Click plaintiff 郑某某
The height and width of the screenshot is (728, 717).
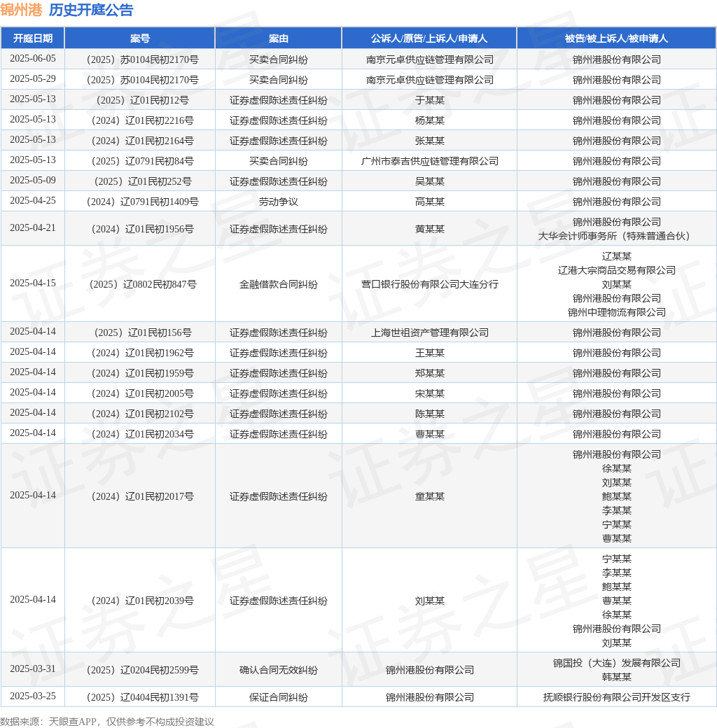[x=429, y=373]
